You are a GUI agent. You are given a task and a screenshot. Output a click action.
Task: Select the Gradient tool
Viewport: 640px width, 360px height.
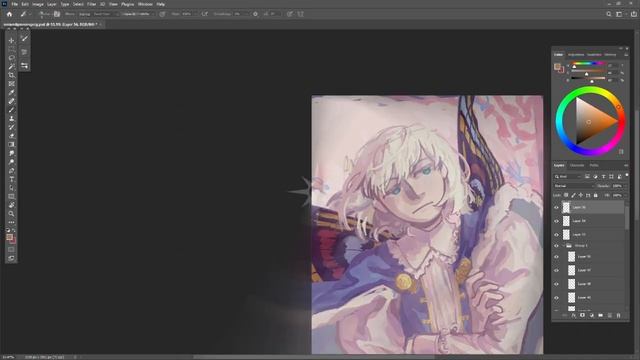pyautogui.click(x=11, y=144)
